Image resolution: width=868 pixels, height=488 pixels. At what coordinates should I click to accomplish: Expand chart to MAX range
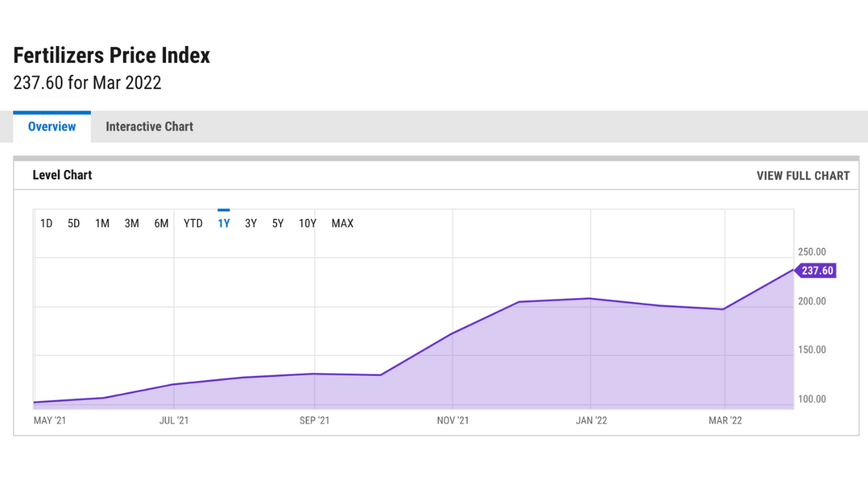point(342,224)
